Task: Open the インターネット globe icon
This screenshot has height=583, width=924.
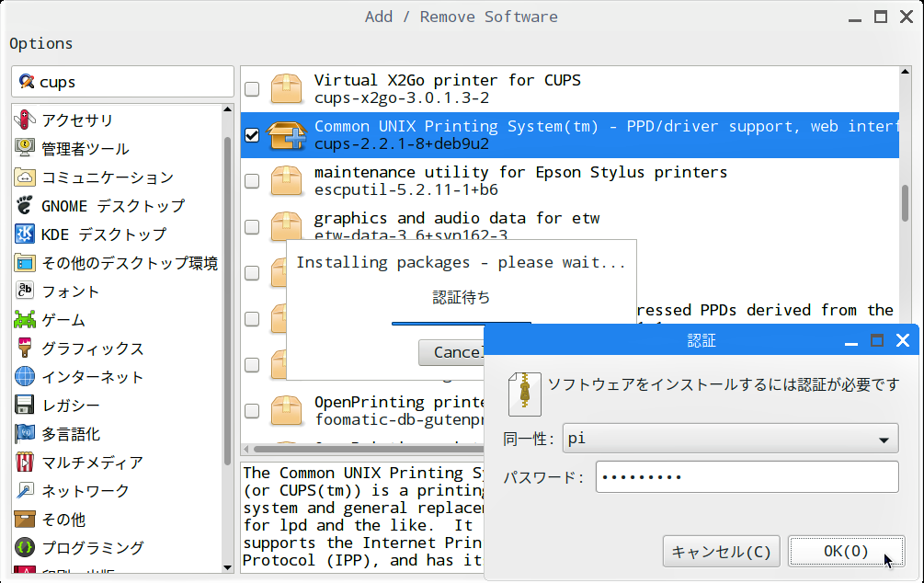Action: tap(25, 376)
